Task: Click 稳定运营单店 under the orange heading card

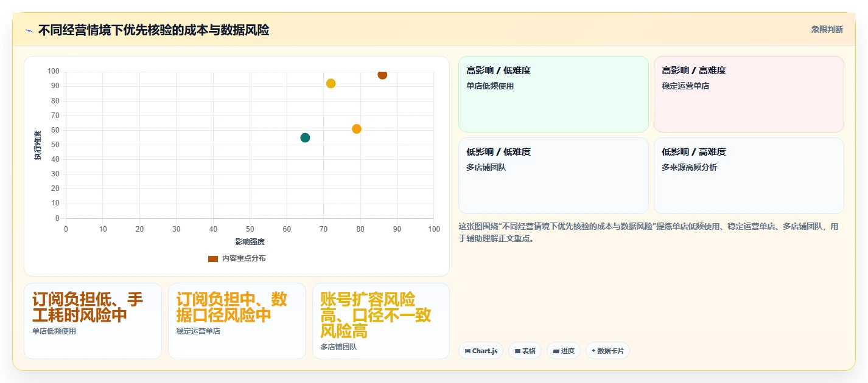Action: tap(198, 331)
